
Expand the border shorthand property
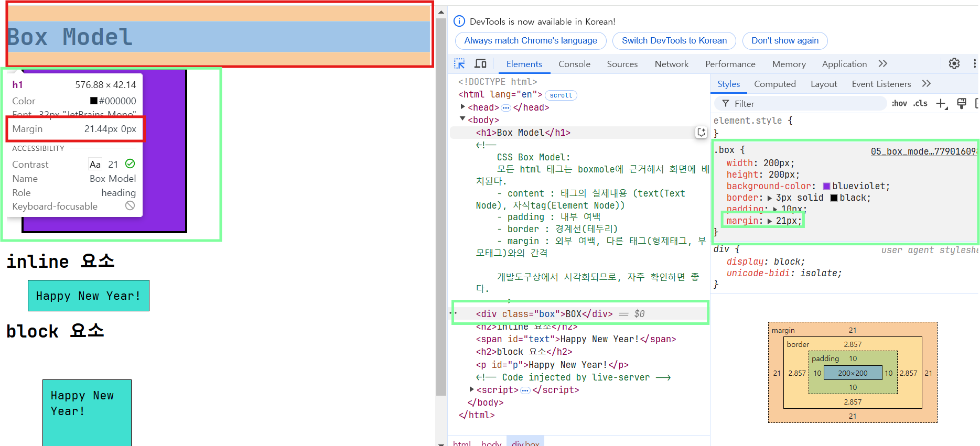(x=770, y=198)
